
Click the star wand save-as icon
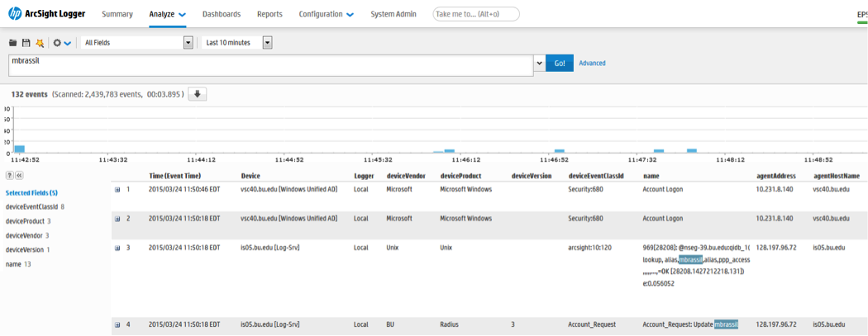(40, 43)
